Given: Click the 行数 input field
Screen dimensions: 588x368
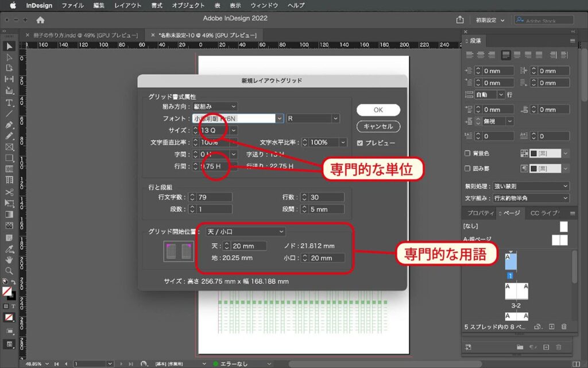Looking at the screenshot, I should point(326,197).
